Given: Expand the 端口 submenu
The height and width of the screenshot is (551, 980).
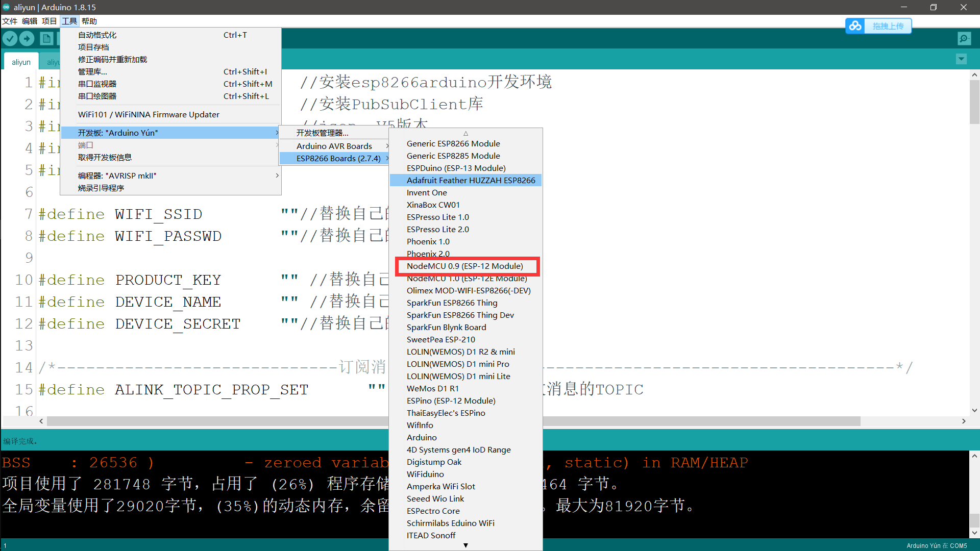Looking at the screenshot, I should (x=170, y=145).
